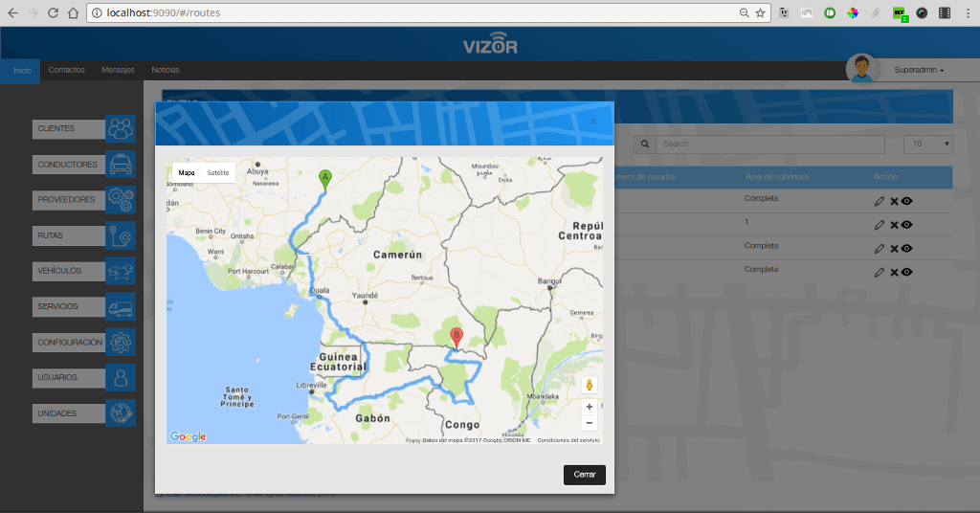The height and width of the screenshot is (513, 980).
Task: Click red marker B on map
Action: [x=457, y=338]
